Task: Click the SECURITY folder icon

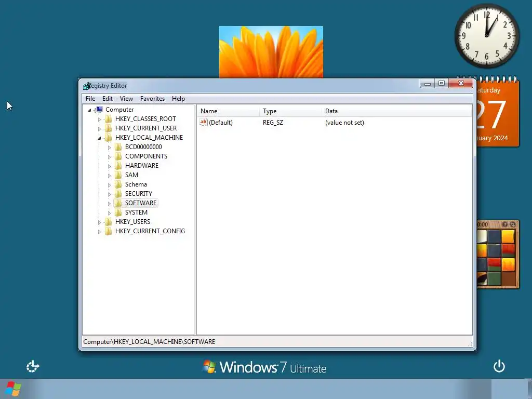Action: click(118, 193)
